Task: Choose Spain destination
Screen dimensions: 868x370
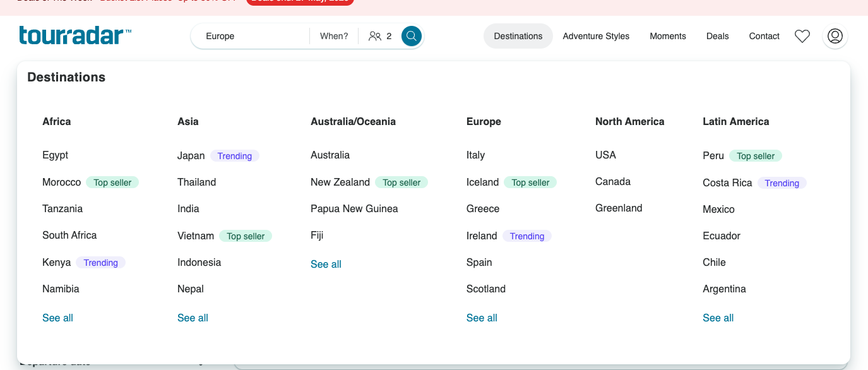Action: (479, 262)
